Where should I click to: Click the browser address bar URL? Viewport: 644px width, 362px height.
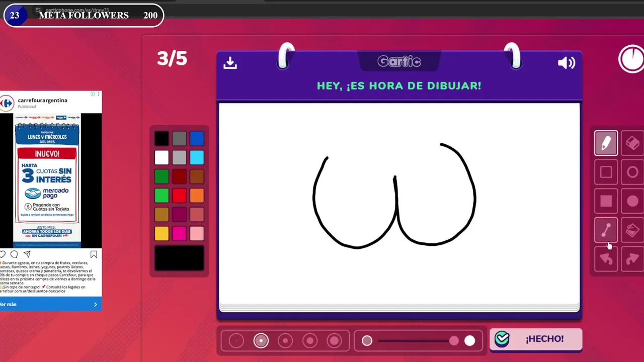(x=76, y=10)
